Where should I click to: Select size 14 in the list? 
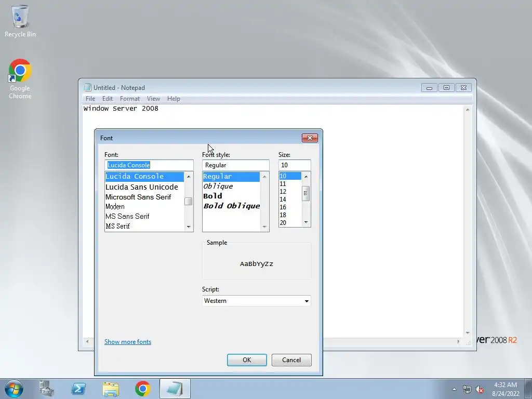click(290, 199)
